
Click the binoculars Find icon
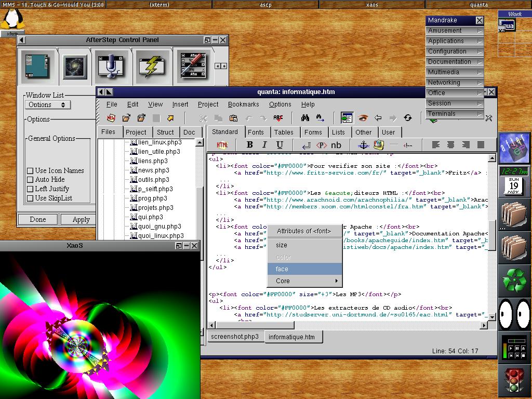tap(305, 118)
